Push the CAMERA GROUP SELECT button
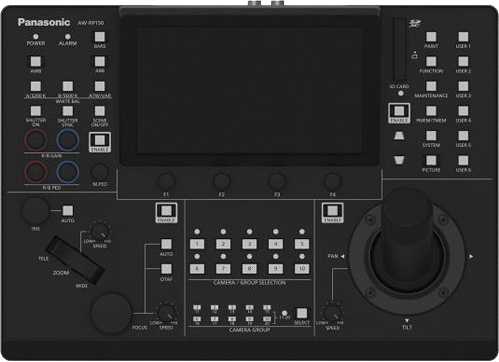 [x=302, y=313]
